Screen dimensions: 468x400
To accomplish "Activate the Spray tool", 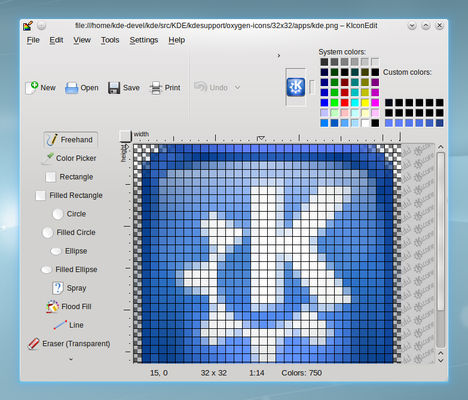I will (x=69, y=288).
